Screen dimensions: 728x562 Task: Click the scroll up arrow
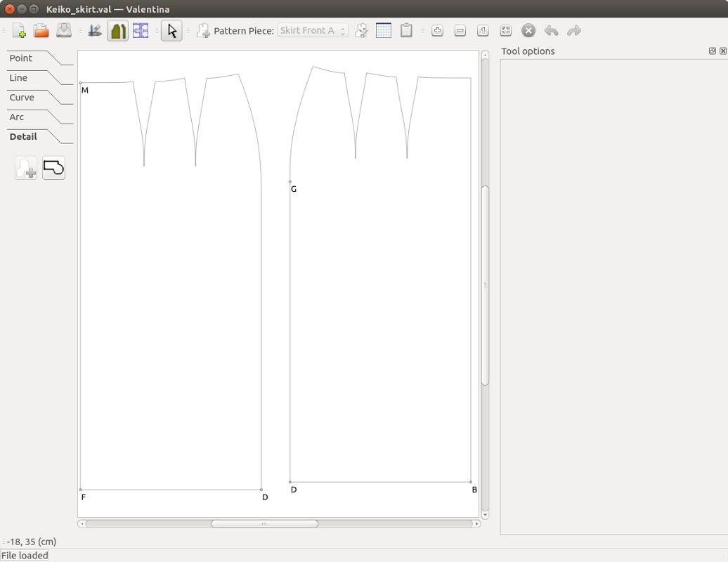click(x=485, y=55)
